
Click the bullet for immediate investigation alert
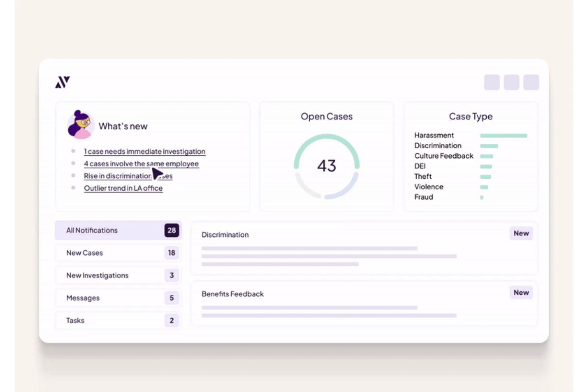74,151
